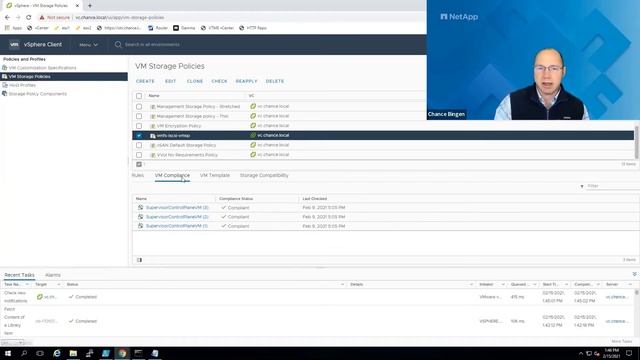Select Storage Policy Components in sidebar
The width and height of the screenshot is (640, 360).
(x=38, y=94)
